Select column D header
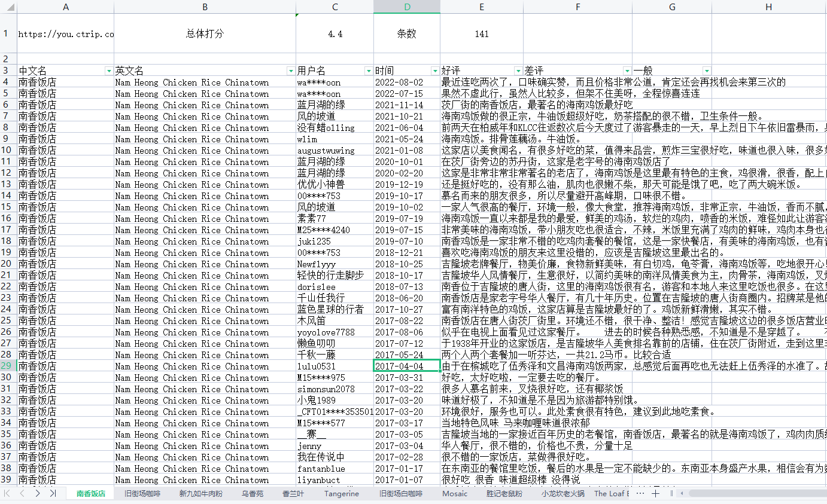 [407, 7]
